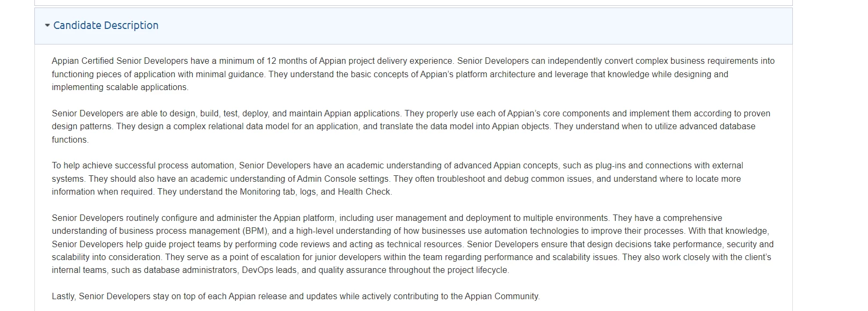Select the sentence 'Lastly, Senior Developers stay on top'
The height and width of the screenshot is (311, 868).
[x=296, y=296]
